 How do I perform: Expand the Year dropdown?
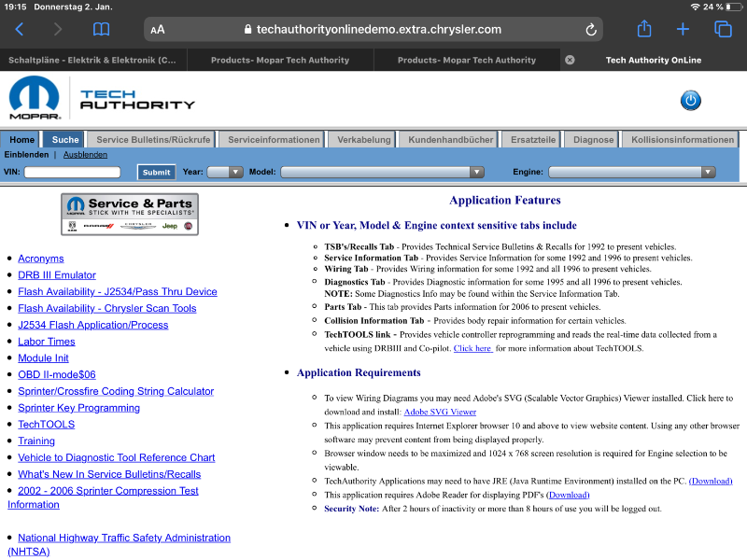coord(224,172)
